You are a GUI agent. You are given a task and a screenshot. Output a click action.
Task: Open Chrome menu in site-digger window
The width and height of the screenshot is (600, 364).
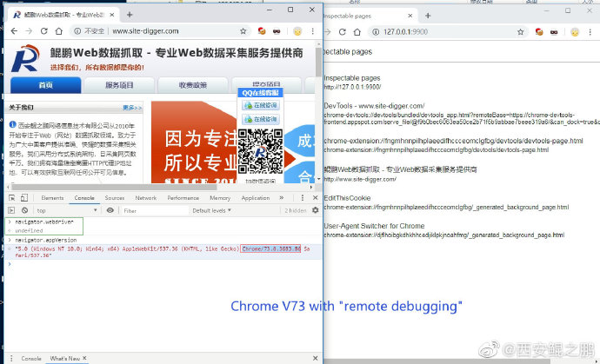[x=313, y=31]
